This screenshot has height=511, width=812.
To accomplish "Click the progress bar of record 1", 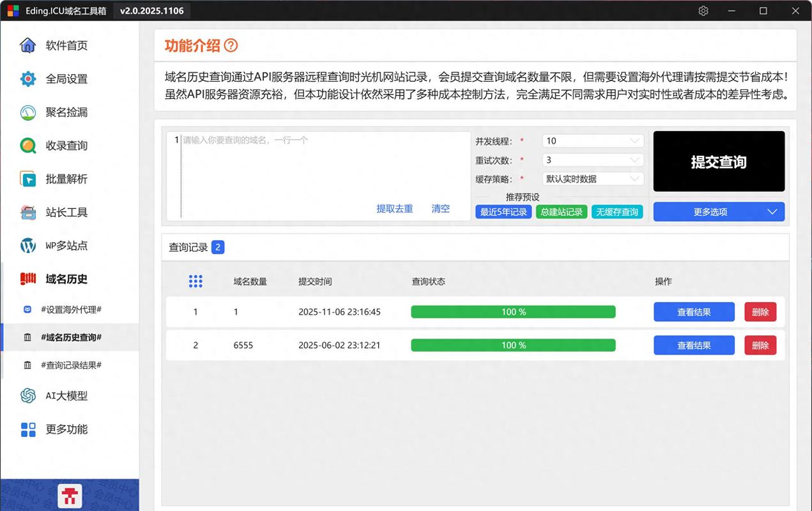I will (x=513, y=312).
